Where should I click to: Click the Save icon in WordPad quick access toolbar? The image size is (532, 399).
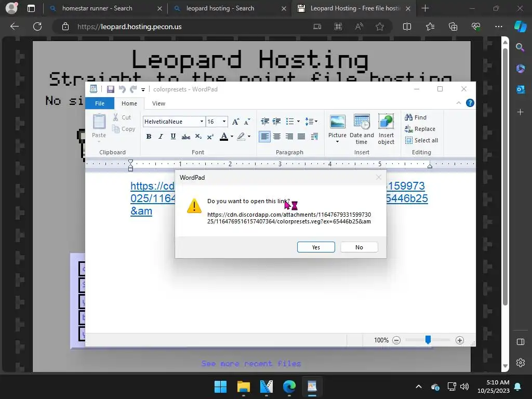[110, 89]
